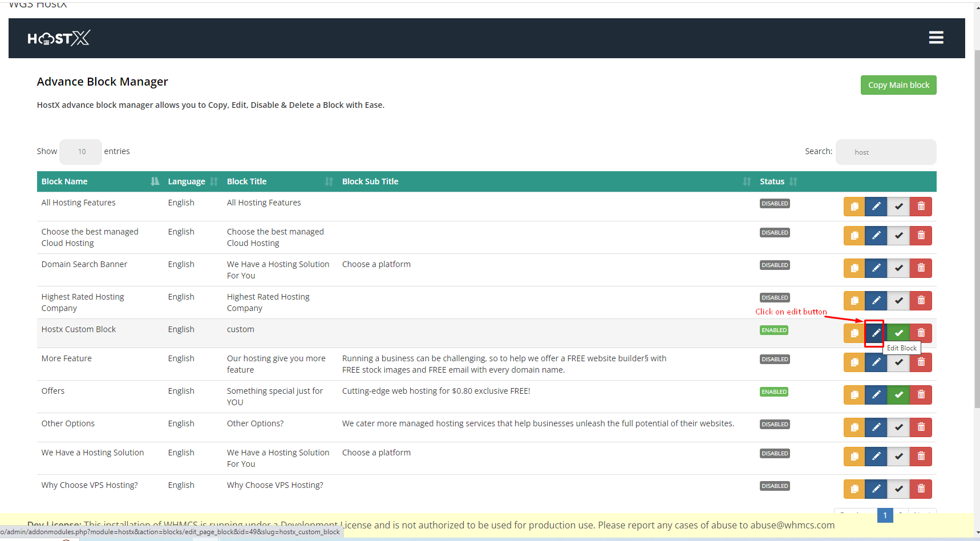Edit the We Have a Hosting Solution block
980x541 pixels.
coord(876,457)
